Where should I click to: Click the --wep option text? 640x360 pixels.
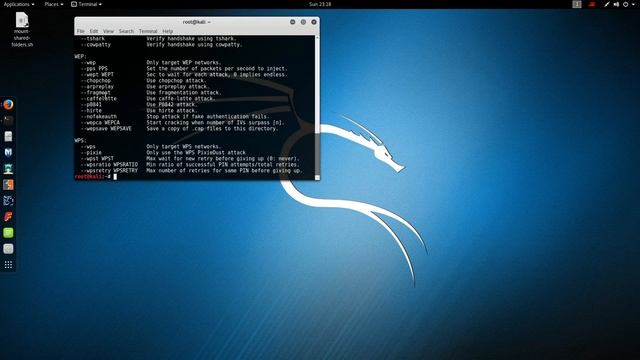click(x=88, y=62)
